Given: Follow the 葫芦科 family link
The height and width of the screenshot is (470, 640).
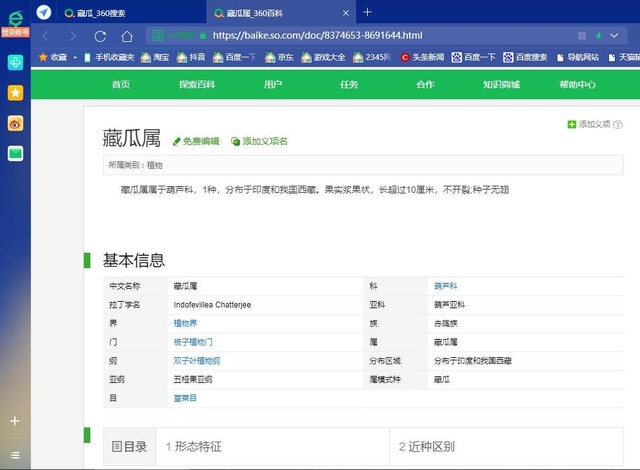Looking at the screenshot, I should [x=445, y=285].
